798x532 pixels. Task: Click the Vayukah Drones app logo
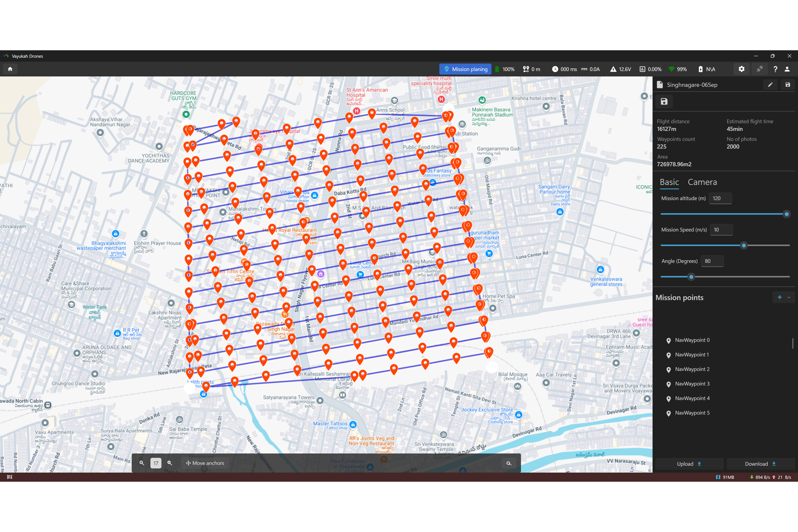coord(6,56)
